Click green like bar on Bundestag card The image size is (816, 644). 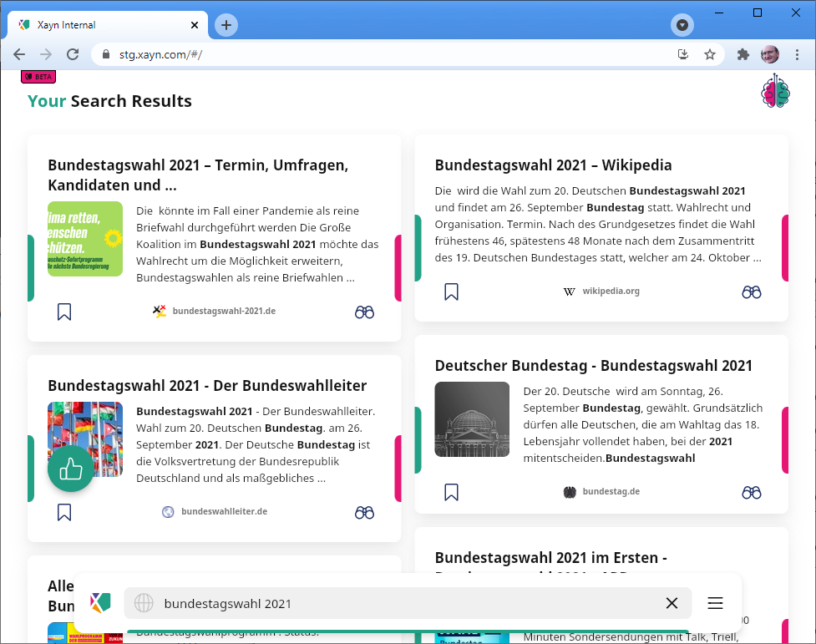coord(418,440)
